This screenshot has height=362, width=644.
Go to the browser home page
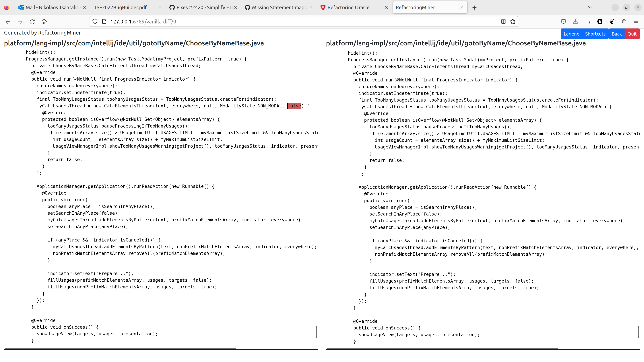[x=44, y=21]
